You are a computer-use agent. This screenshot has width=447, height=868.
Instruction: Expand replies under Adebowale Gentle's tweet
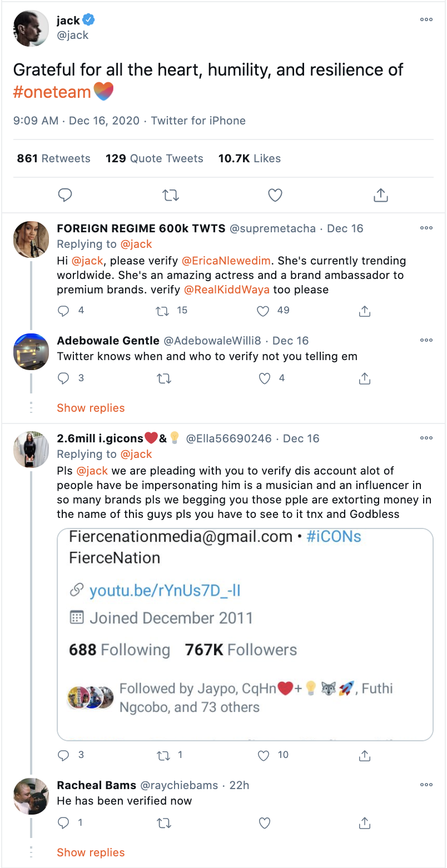[x=91, y=408]
